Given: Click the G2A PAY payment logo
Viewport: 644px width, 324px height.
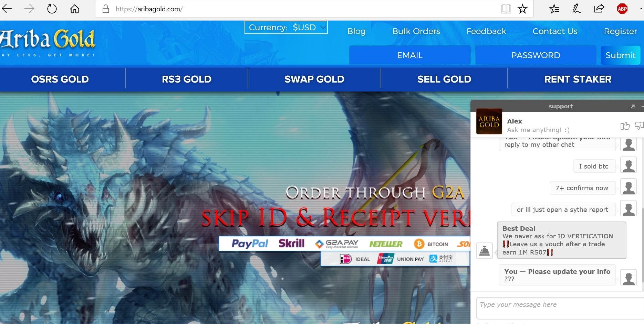Looking at the screenshot, I should point(337,244).
